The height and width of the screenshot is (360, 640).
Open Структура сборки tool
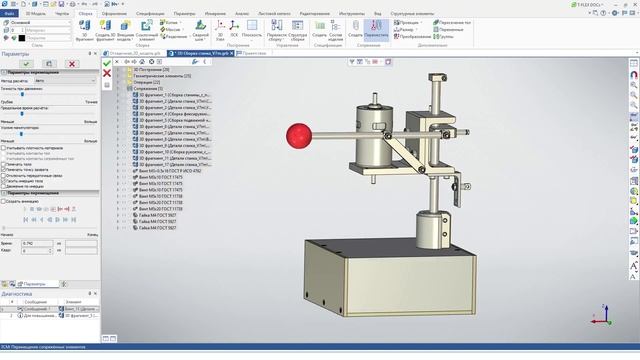click(298, 30)
